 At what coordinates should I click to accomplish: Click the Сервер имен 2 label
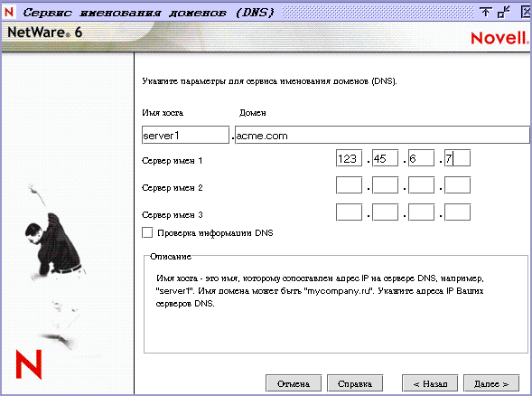(172, 187)
